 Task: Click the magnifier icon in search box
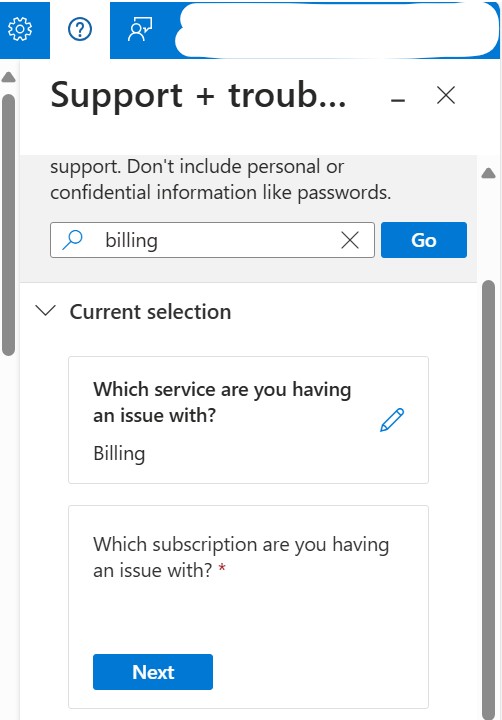[73, 240]
